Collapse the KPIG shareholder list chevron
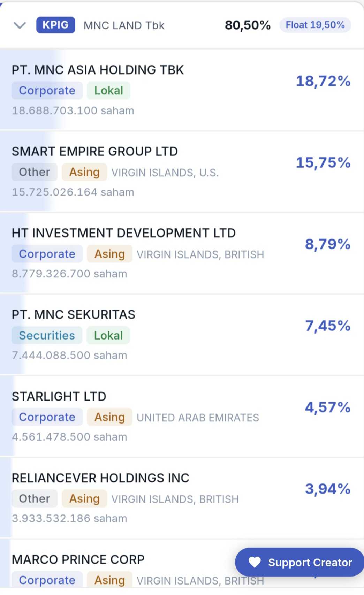The width and height of the screenshot is (364, 595). [x=20, y=25]
